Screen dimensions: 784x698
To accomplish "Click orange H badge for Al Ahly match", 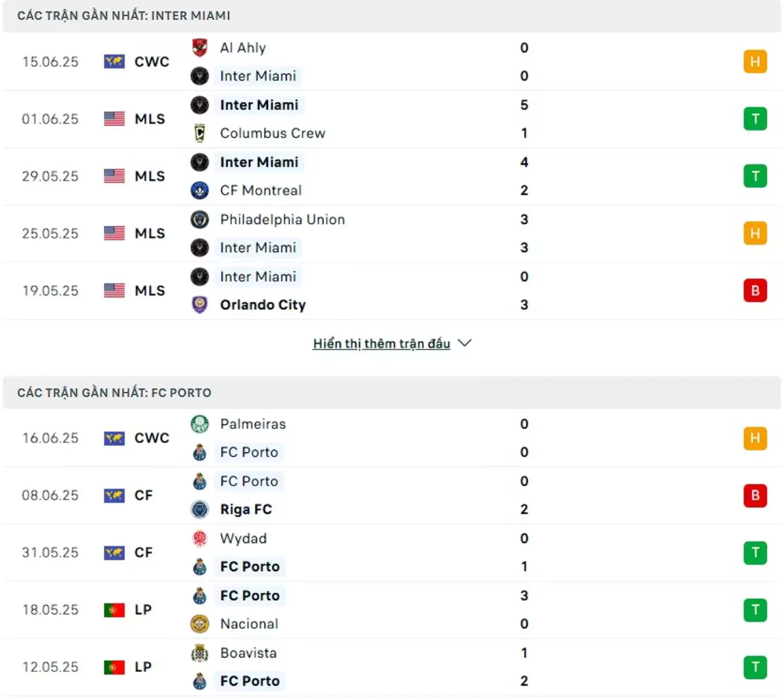I will point(755,61).
